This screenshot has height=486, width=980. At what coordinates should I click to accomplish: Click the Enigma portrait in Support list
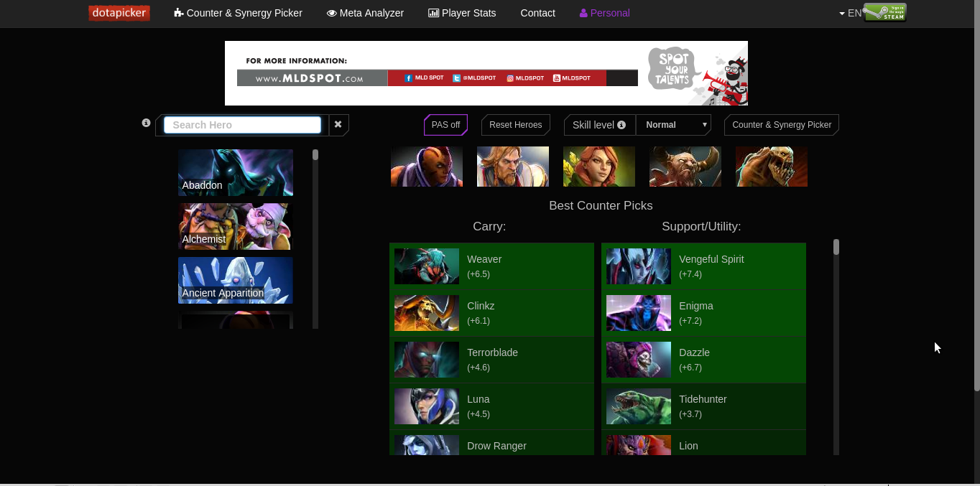click(x=639, y=313)
